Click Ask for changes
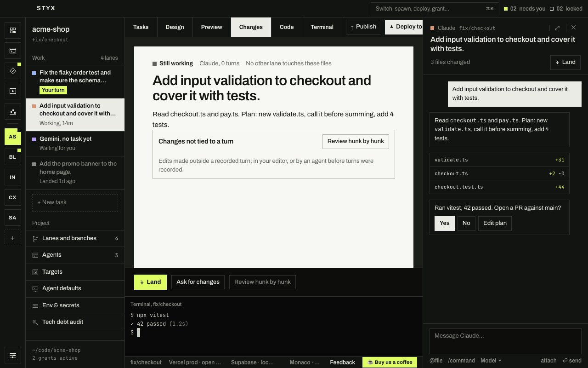Viewport: 588px width, 368px height. click(198, 282)
